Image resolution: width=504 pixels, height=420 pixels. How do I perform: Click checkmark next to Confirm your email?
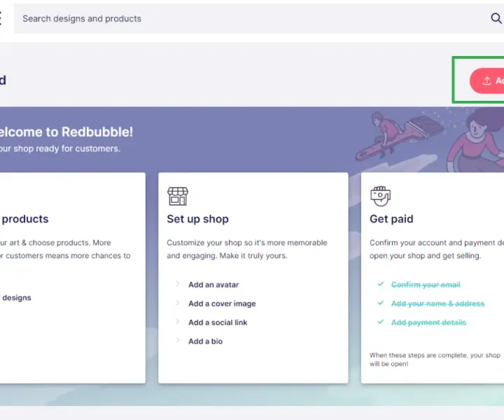point(381,284)
